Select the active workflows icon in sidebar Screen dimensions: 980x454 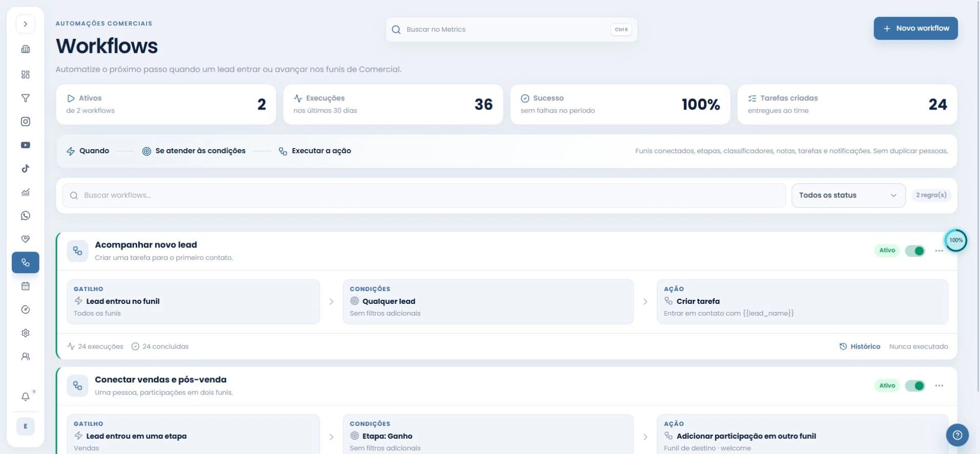pos(25,262)
